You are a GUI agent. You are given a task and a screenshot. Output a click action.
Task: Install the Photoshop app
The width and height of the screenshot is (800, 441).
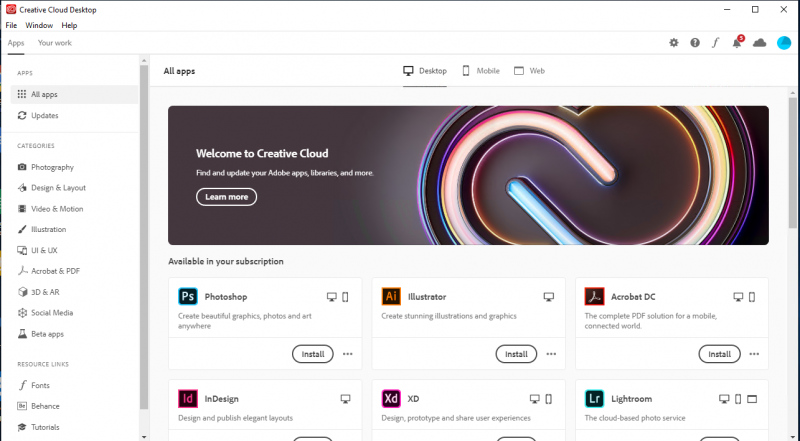[x=313, y=354]
